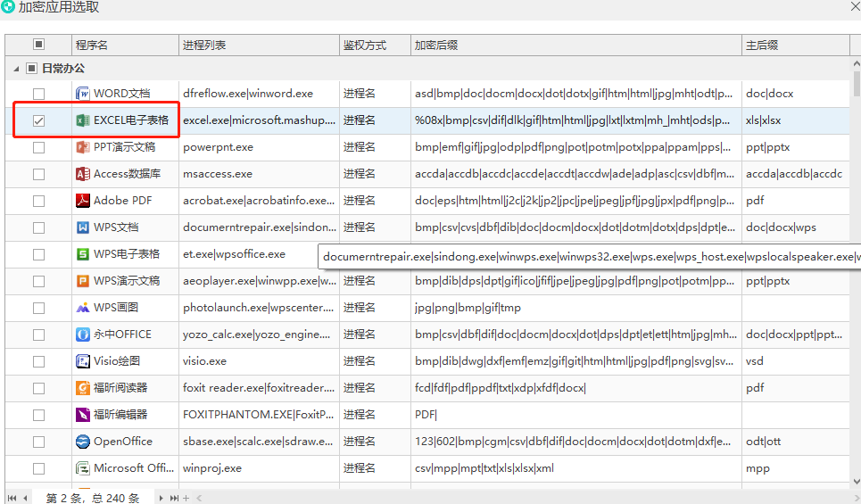This screenshot has width=861, height=504.
Task: Click the vertical scrollbar up arrow
Action: (x=856, y=64)
